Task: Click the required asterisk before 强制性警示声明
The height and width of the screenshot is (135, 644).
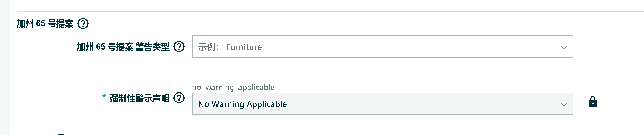Action: pos(104,96)
